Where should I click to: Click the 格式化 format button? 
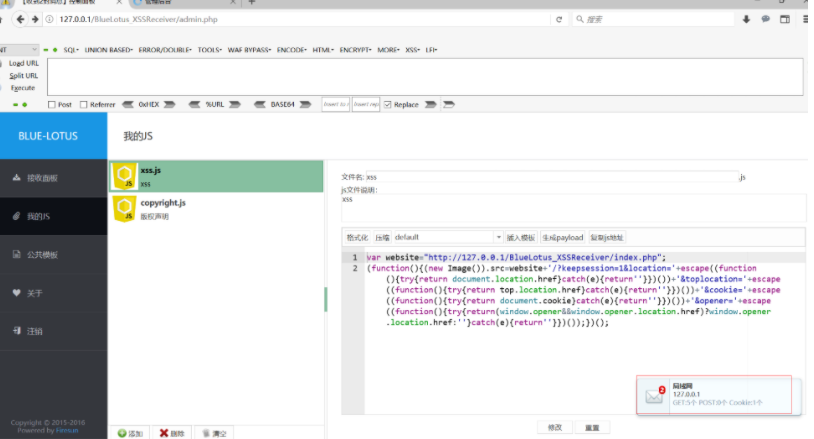click(357, 237)
